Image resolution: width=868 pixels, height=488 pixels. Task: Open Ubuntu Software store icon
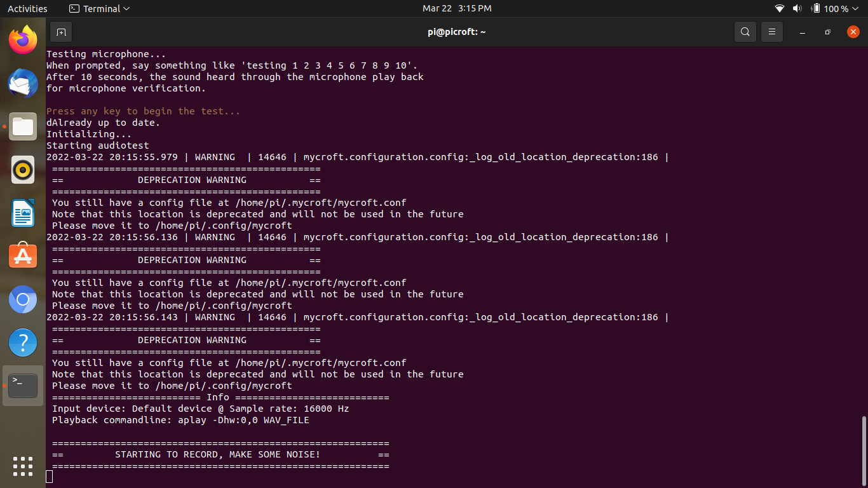(23, 256)
